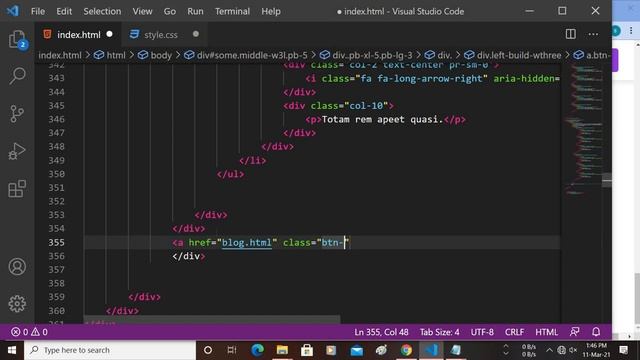Open the Terminal menu
Viewport: 640px width, 360px height.
(232, 11)
